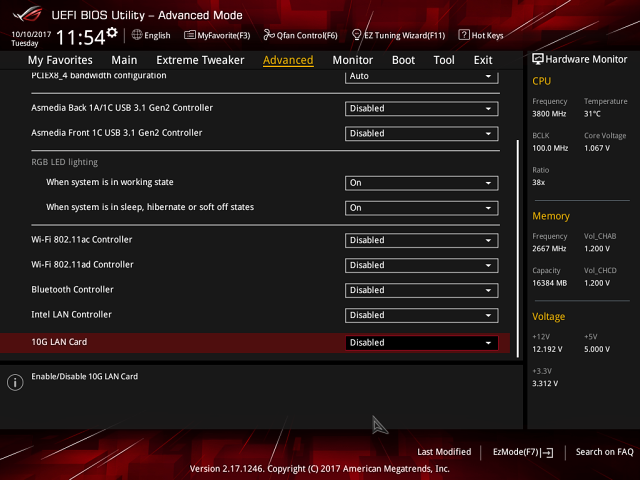Click the 11:54 clock display
Viewport: 640px width, 480px height.
point(80,37)
